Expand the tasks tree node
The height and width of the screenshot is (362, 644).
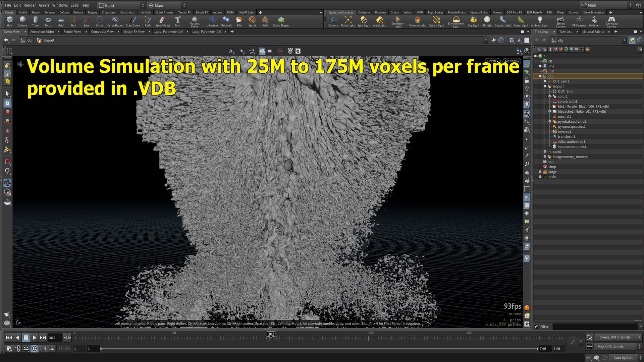[x=540, y=177]
